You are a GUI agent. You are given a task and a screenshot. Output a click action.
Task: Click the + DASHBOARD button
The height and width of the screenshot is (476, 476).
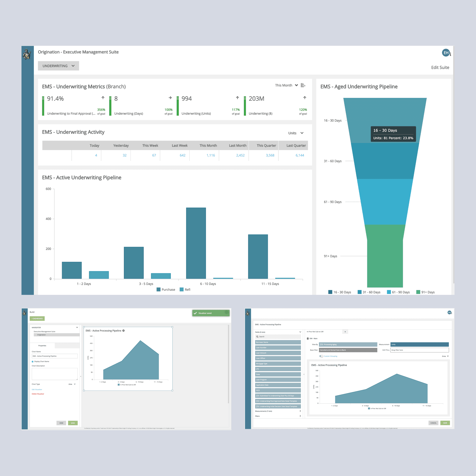37,318
